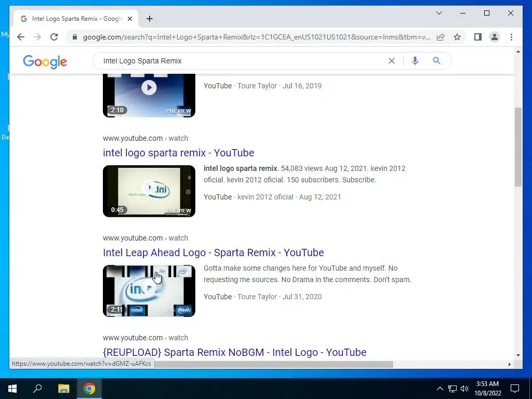The image size is (532, 399).
Task: Open '{REUPLOAD} Sparta Remix NoBGM' result
Action: click(x=234, y=352)
